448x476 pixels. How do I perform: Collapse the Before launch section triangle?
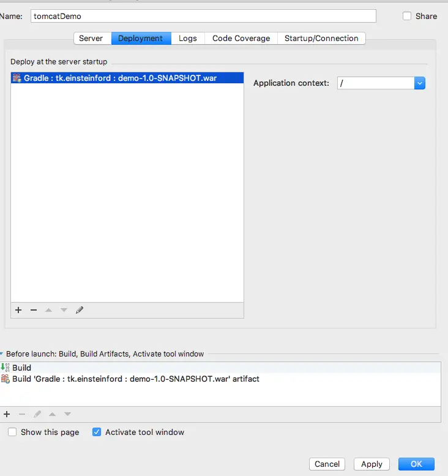[1, 353]
